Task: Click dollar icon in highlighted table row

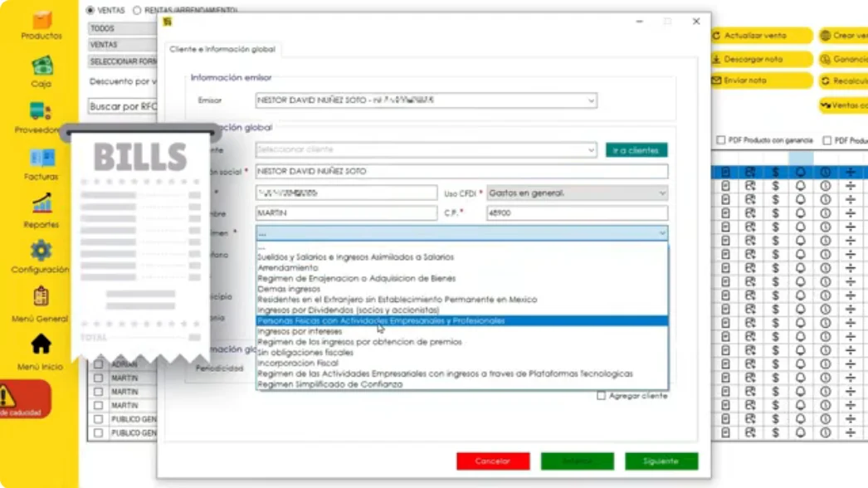Action: click(x=776, y=173)
